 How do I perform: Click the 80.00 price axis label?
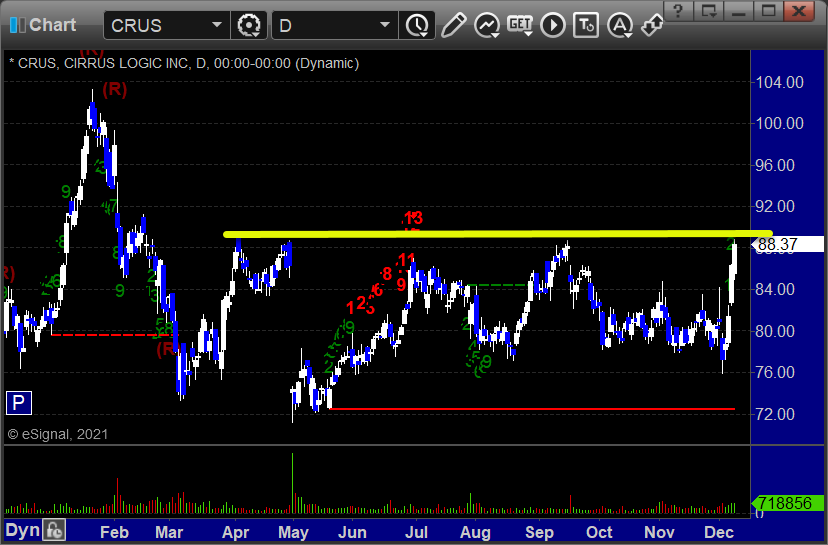click(x=775, y=331)
